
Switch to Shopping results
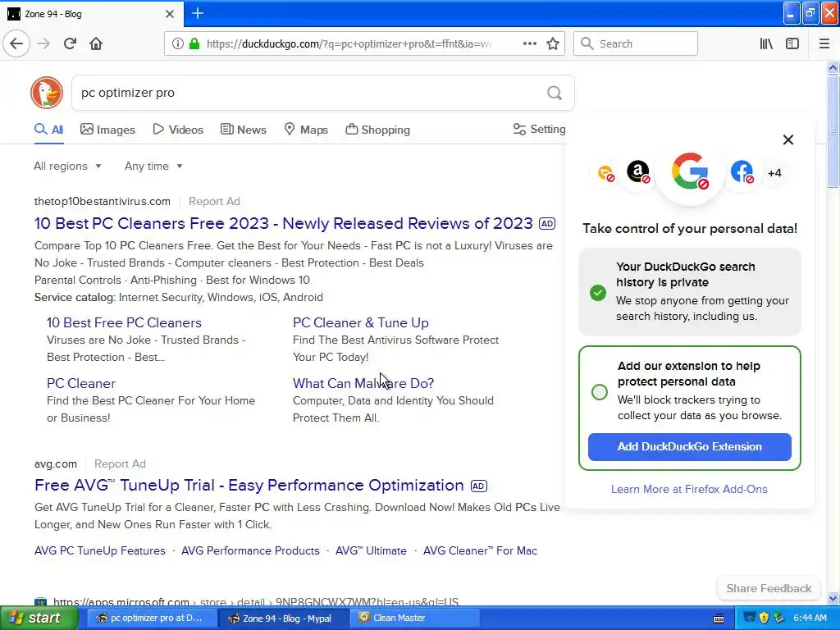(x=377, y=130)
